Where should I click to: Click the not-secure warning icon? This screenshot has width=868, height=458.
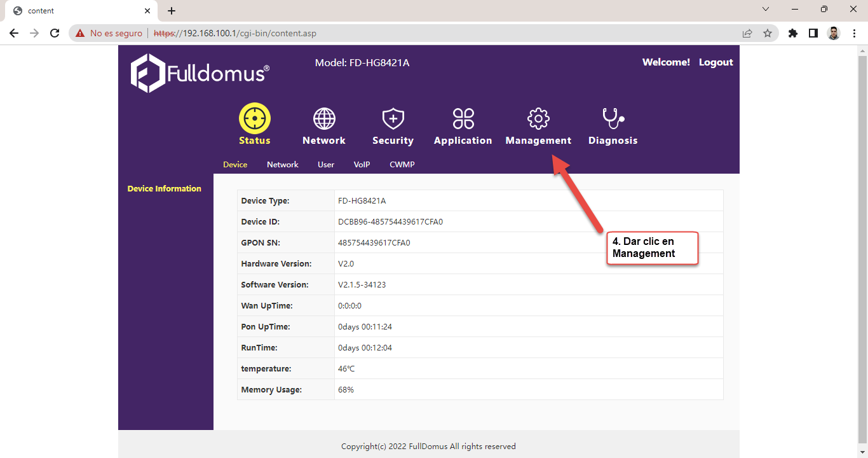click(x=80, y=33)
